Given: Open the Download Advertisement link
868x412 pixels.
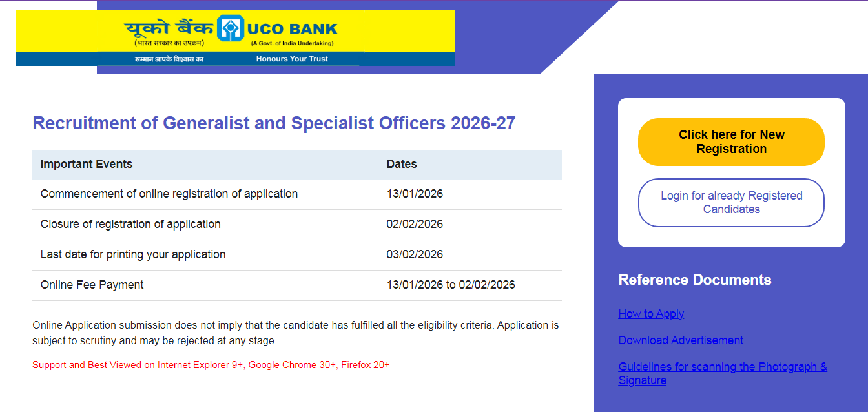Looking at the screenshot, I should tap(680, 340).
